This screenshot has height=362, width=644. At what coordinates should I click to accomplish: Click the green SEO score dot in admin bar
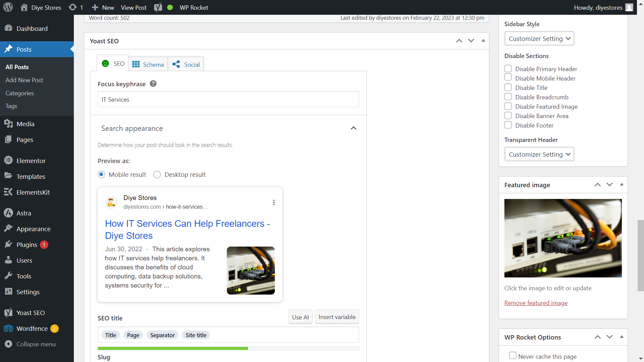pyautogui.click(x=170, y=7)
